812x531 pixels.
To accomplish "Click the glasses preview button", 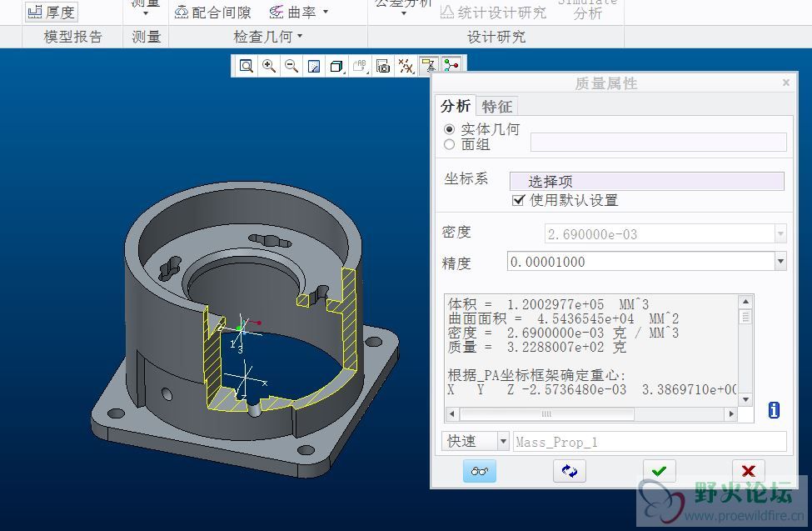I will 479,471.
